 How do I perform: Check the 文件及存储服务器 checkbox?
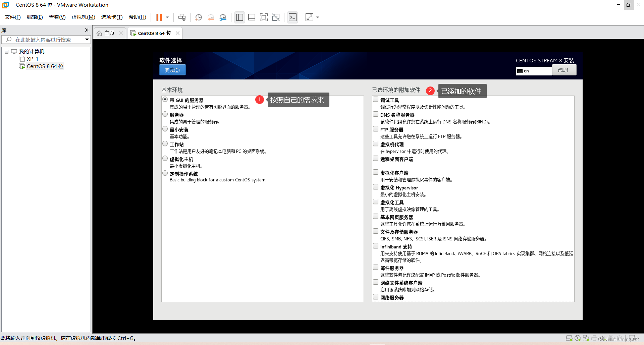click(376, 231)
